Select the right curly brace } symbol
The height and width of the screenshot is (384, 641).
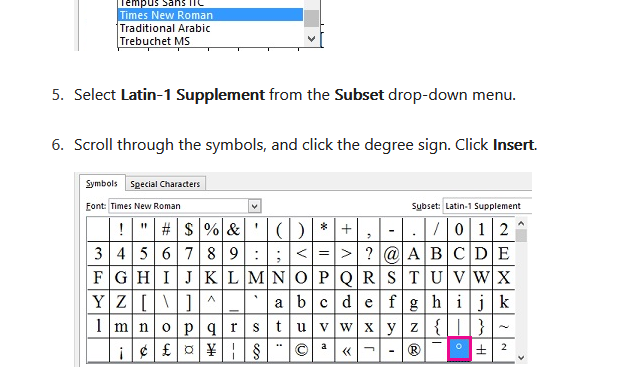coord(481,326)
